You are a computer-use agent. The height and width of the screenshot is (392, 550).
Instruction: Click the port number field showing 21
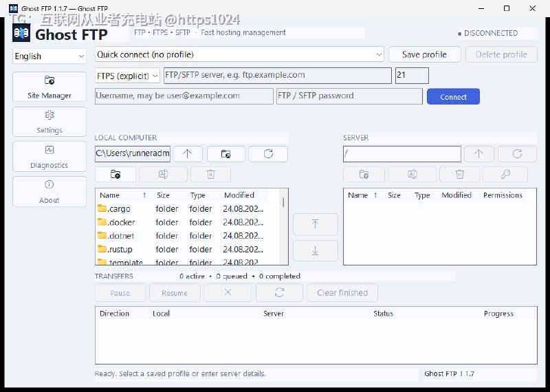pos(412,76)
